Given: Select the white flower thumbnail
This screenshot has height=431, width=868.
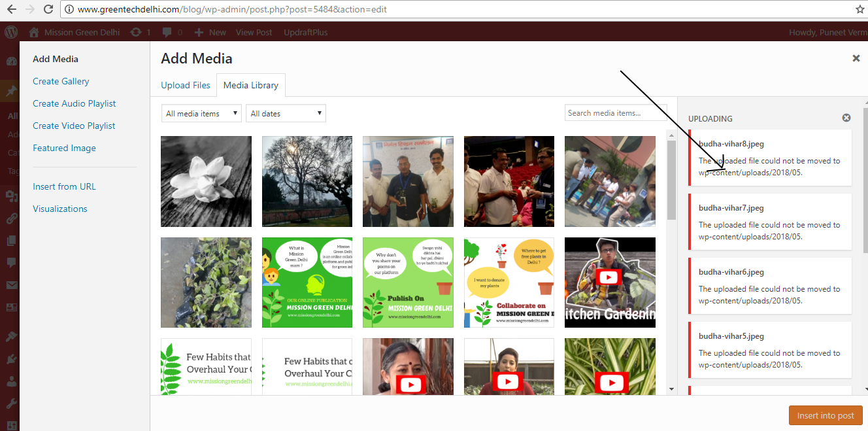Looking at the screenshot, I should coord(206,181).
